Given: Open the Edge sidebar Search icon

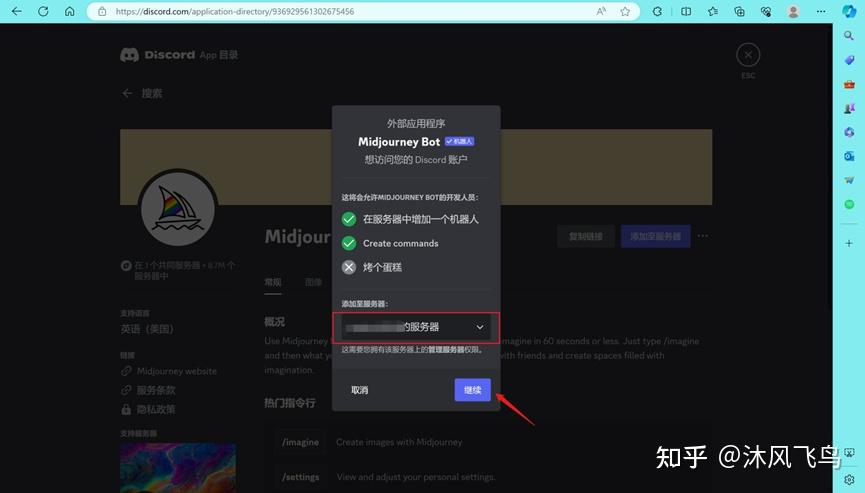Looking at the screenshot, I should click(x=849, y=36).
